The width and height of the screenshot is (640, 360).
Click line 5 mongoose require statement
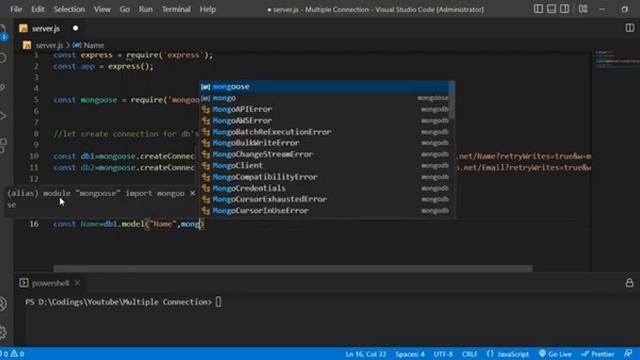127,100
